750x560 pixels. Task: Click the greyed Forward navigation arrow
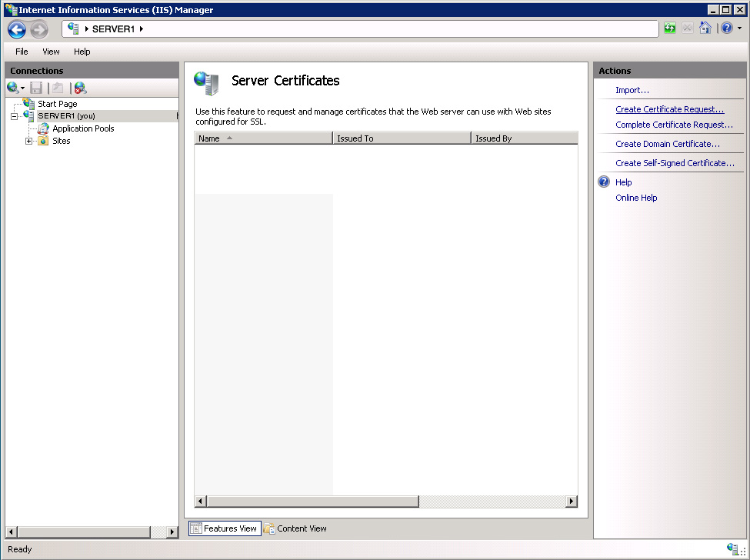[39, 30]
